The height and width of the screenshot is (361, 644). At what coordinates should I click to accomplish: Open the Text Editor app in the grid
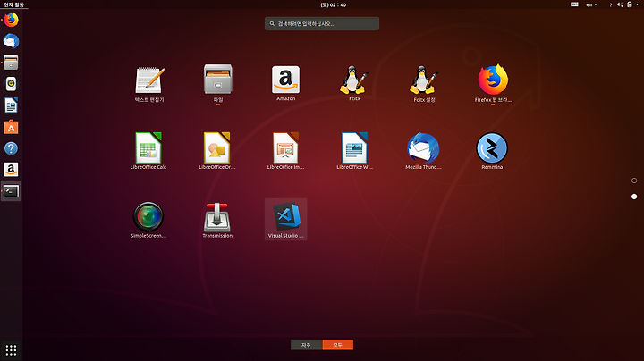pos(149,84)
